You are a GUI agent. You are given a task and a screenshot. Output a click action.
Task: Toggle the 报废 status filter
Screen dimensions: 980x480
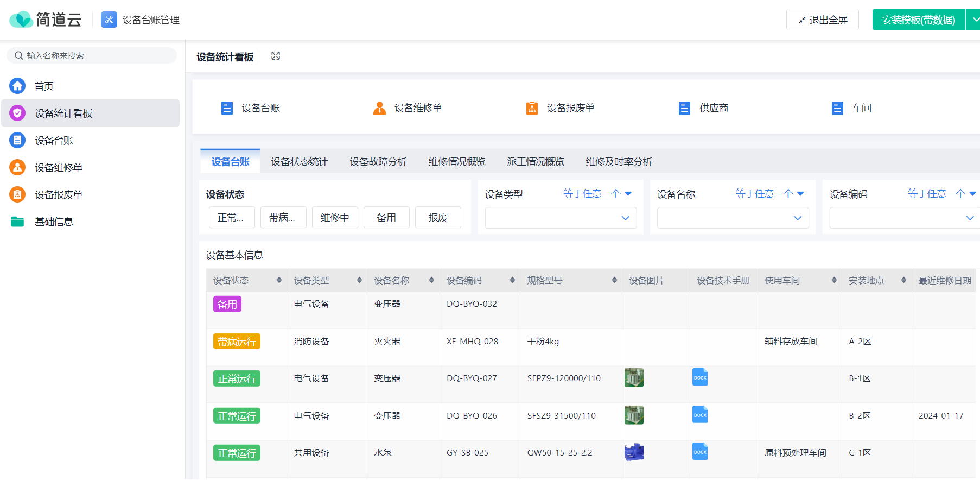438,217
